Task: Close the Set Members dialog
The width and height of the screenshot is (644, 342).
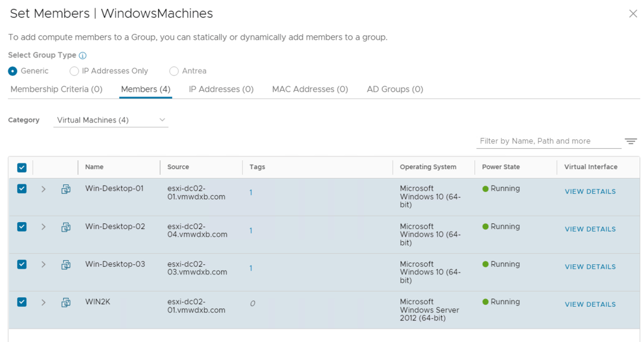Action: coord(633,14)
